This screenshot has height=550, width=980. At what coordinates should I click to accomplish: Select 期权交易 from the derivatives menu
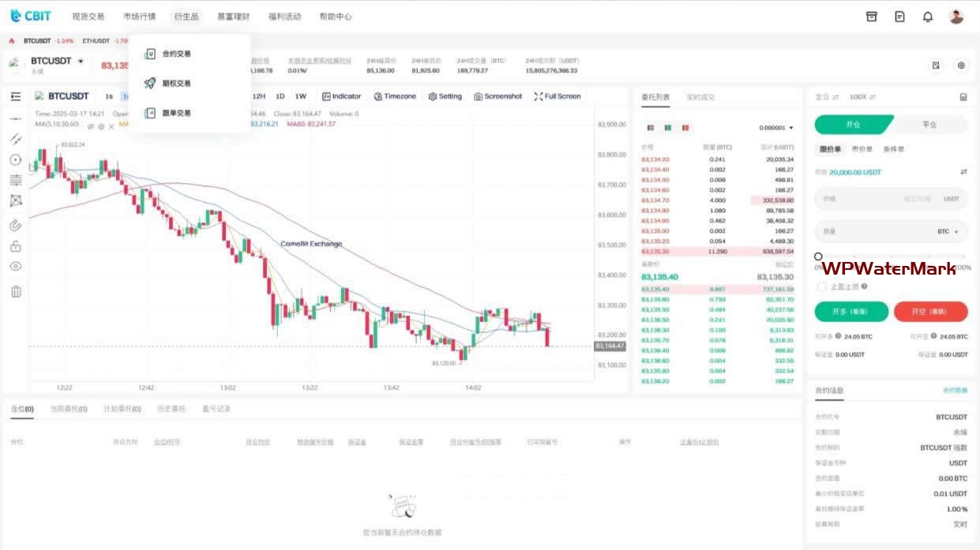176,83
